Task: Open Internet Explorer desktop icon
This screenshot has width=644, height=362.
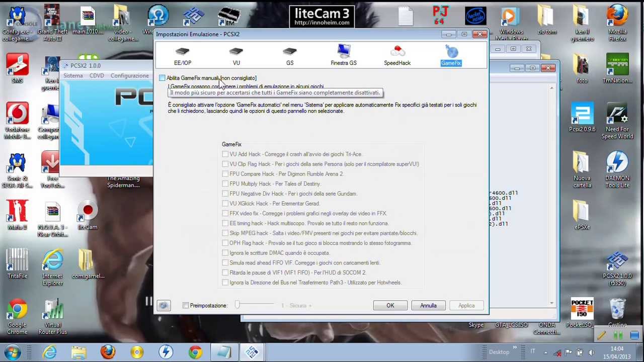Action: [52, 268]
